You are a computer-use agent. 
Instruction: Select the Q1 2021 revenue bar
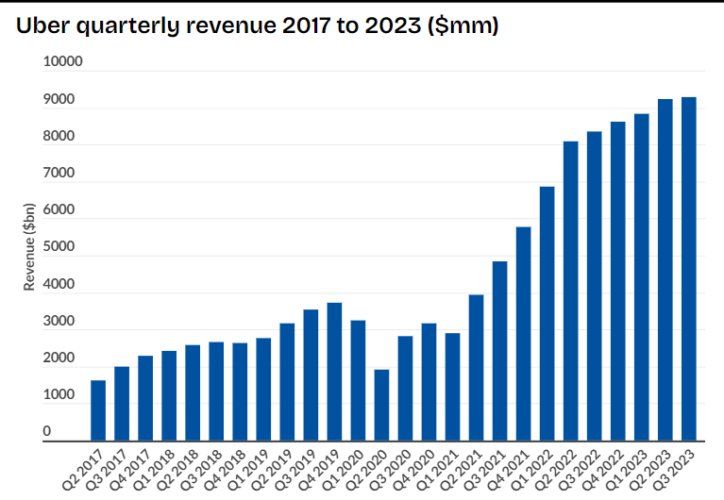pos(452,387)
